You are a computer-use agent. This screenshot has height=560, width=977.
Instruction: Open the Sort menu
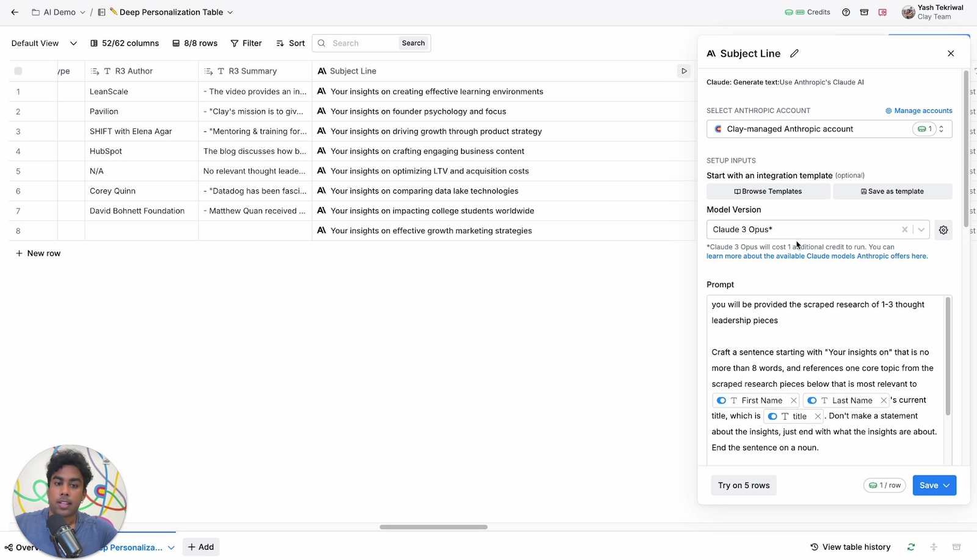click(x=291, y=43)
